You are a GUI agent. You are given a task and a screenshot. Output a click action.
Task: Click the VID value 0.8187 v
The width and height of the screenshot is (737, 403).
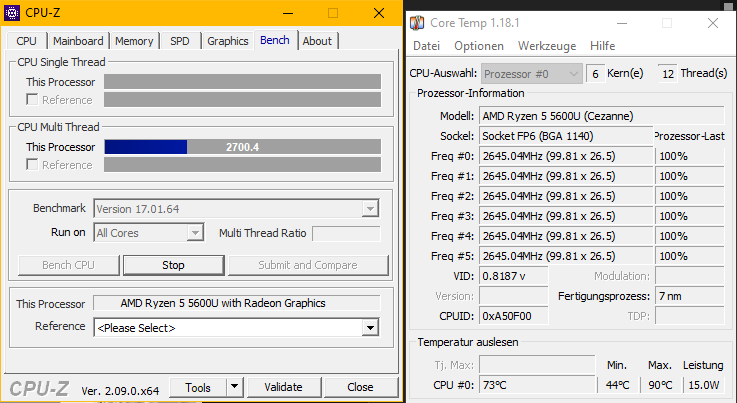(514, 276)
